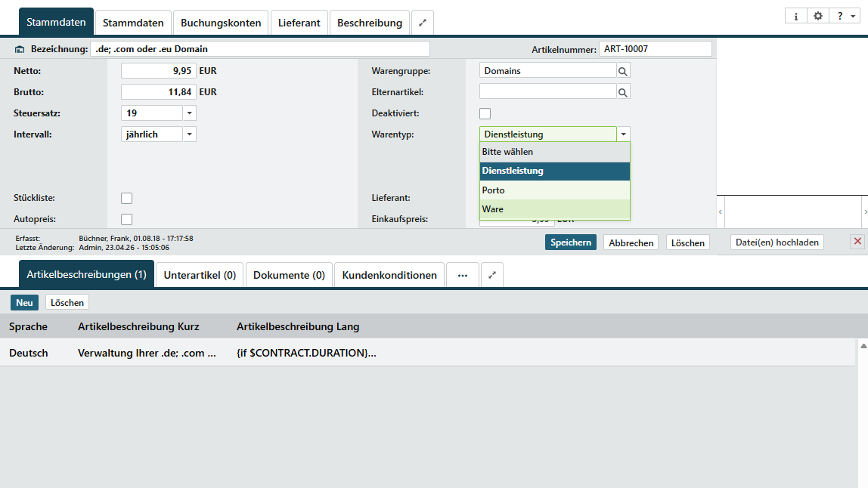868x488 pixels.
Task: Open the Lieferant tab
Action: click(x=299, y=23)
